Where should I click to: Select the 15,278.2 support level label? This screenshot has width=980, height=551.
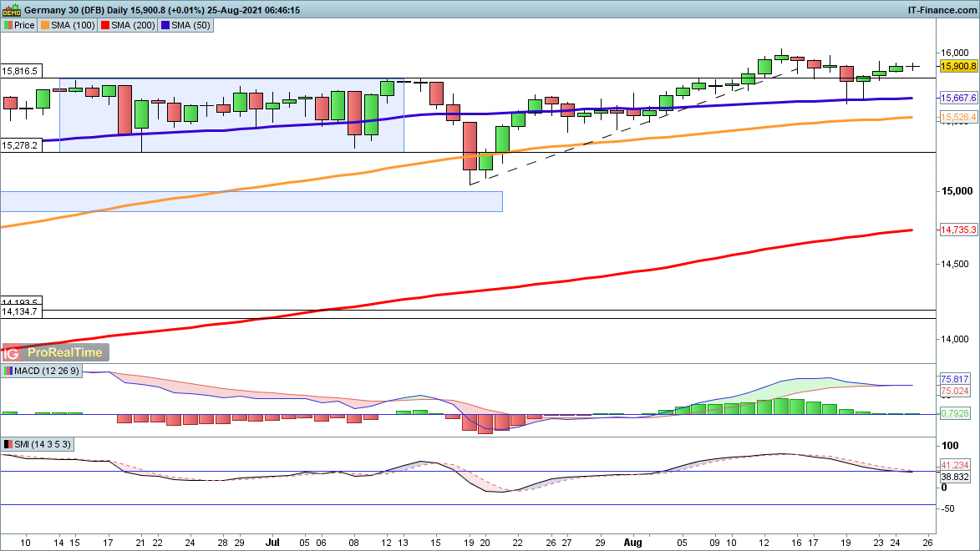click(x=21, y=145)
